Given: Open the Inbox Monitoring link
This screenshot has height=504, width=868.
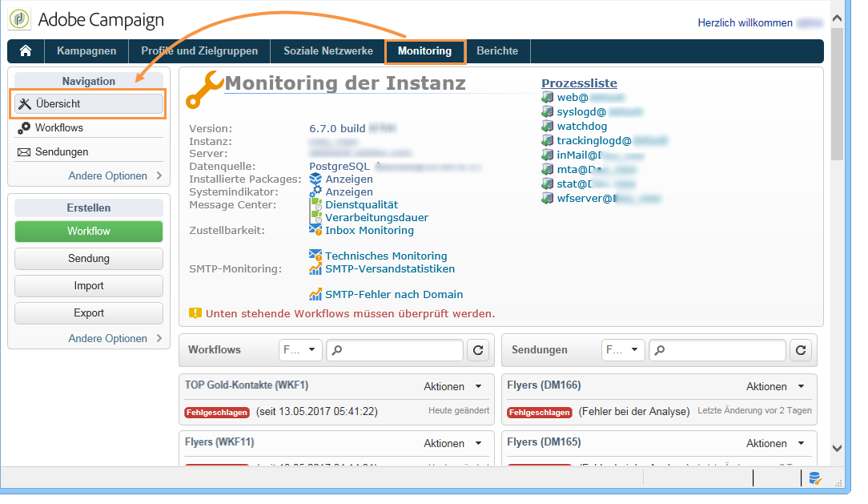Looking at the screenshot, I should 369,231.
